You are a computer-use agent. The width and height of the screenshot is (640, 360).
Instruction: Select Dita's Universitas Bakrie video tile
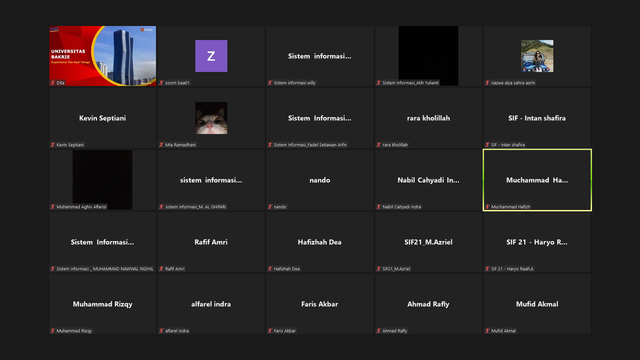coord(102,56)
